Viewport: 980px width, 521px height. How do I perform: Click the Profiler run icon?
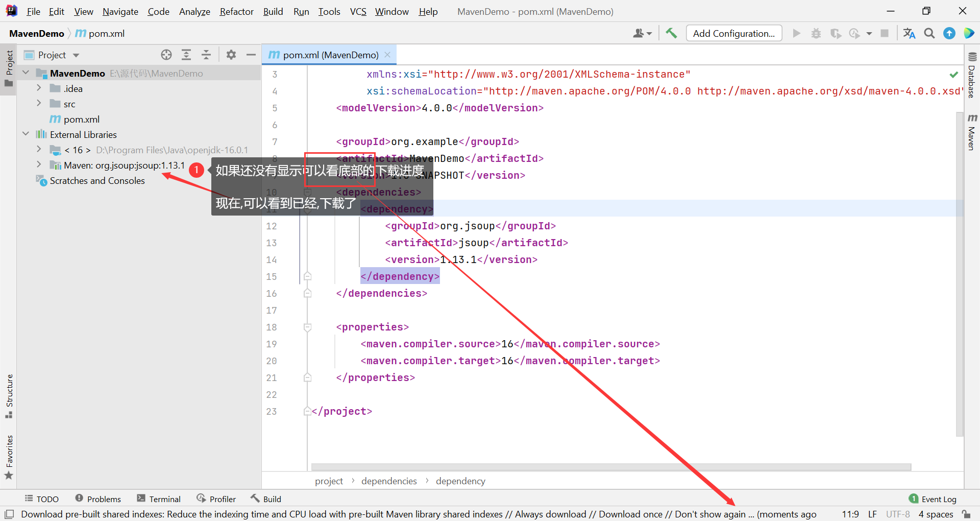pos(854,33)
